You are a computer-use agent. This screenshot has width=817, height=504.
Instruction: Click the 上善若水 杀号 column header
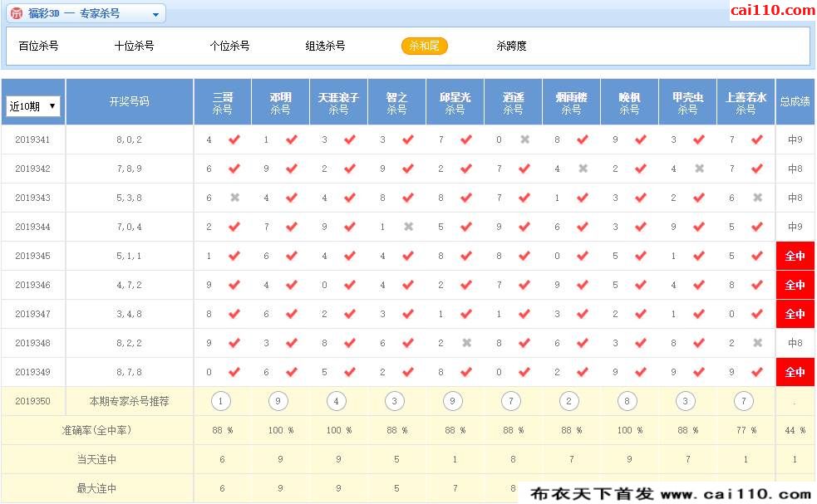[x=746, y=102]
